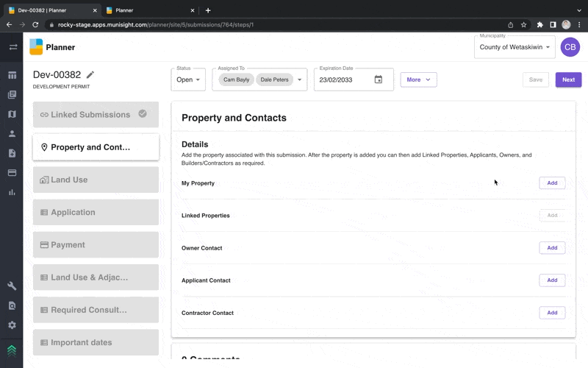Expand the Status dropdown showing Open
Screen dimensions: 588x368
pos(189,79)
